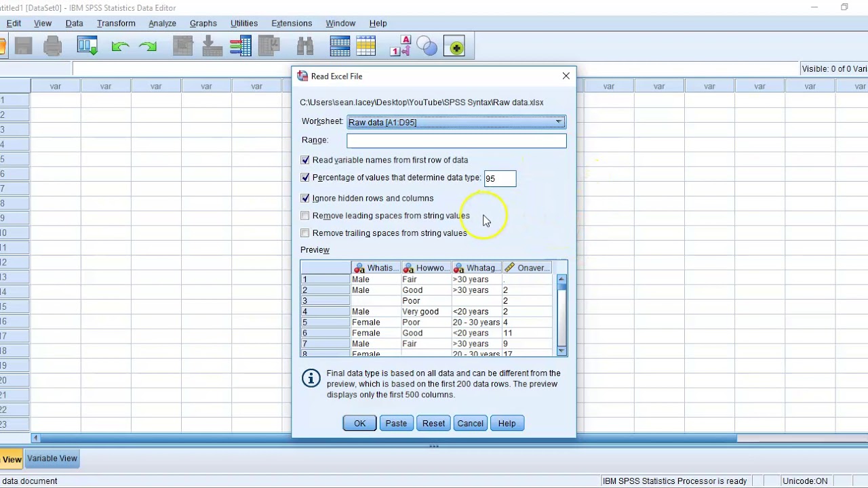The image size is (868, 488).
Task: Open the Window menu
Action: 340,23
